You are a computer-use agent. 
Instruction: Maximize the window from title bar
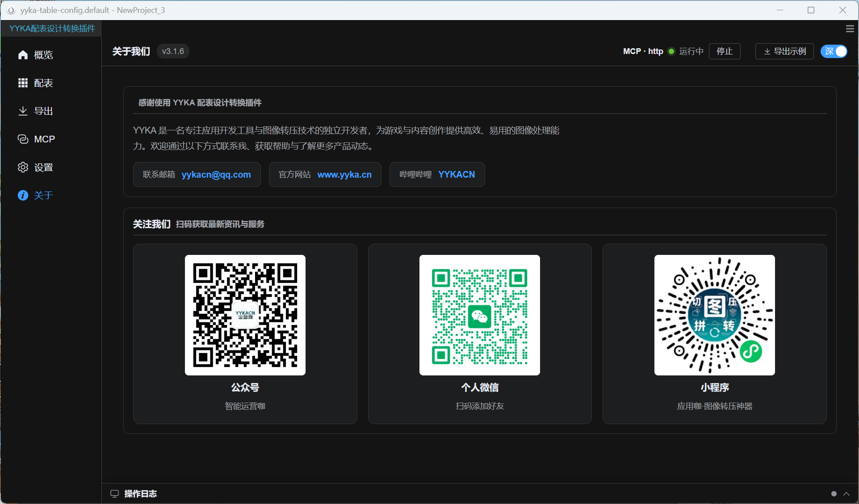point(811,10)
